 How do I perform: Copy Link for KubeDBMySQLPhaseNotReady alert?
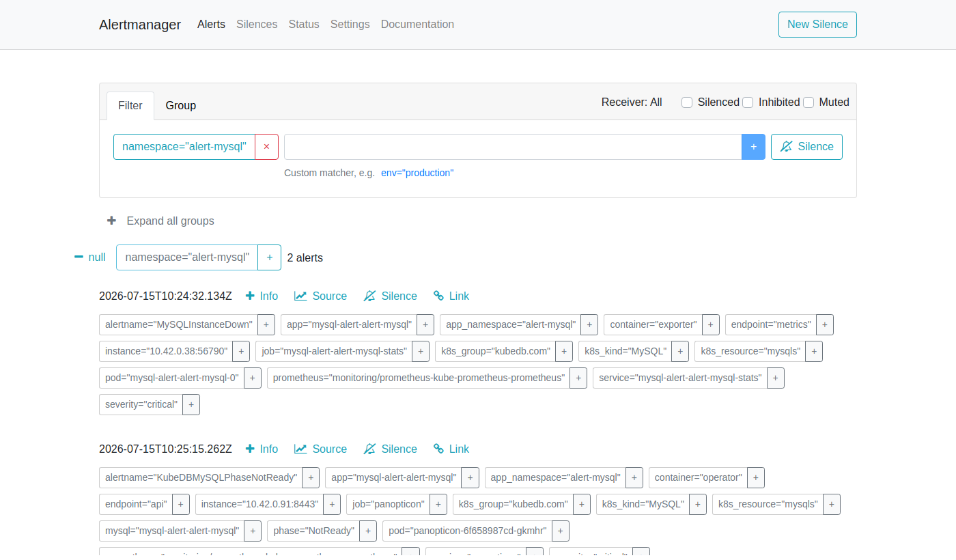[451, 449]
